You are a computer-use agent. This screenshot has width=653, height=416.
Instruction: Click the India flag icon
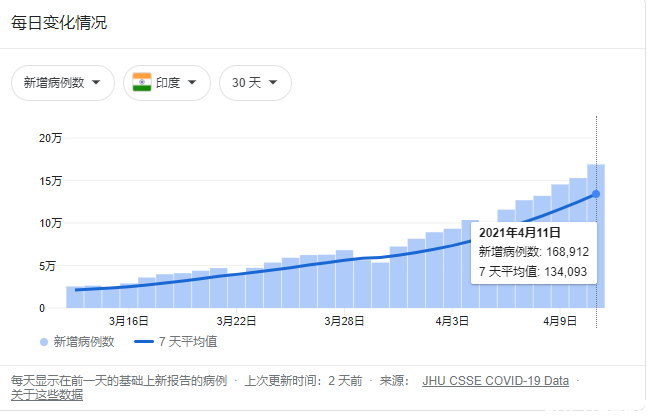click(142, 82)
